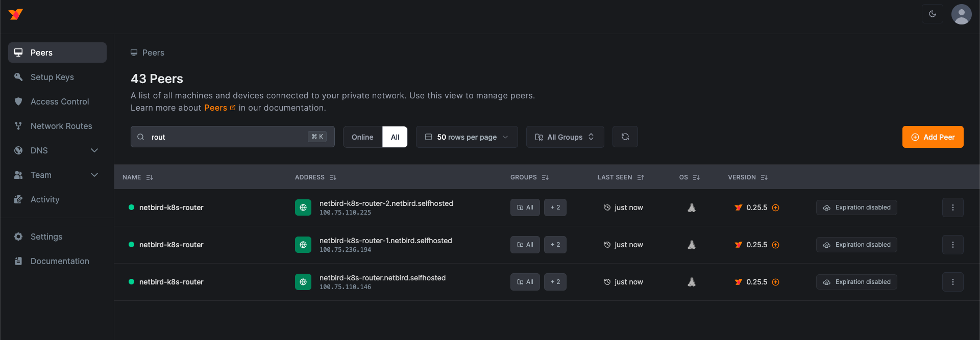The height and width of the screenshot is (340, 980).
Task: Switch peer filter to Online
Action: coord(362,137)
